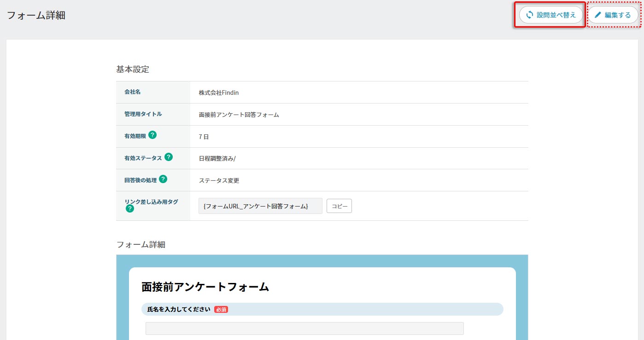Click the 基本設定 section heading
The width and height of the screenshot is (644, 340).
[133, 69]
